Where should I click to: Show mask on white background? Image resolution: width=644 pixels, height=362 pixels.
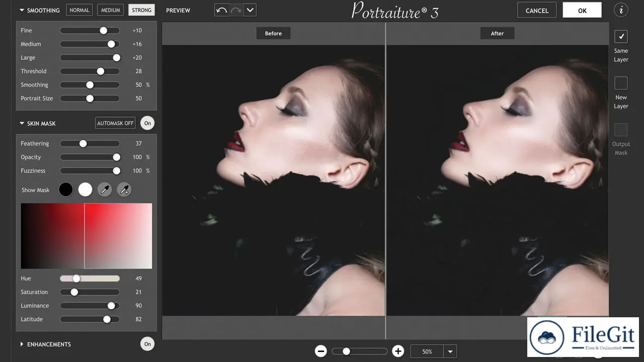click(86, 190)
